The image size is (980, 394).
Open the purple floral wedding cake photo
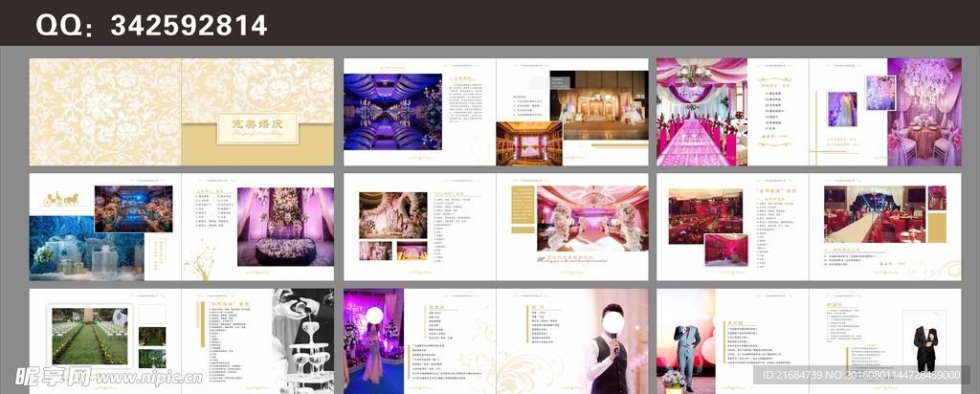pos(284,226)
